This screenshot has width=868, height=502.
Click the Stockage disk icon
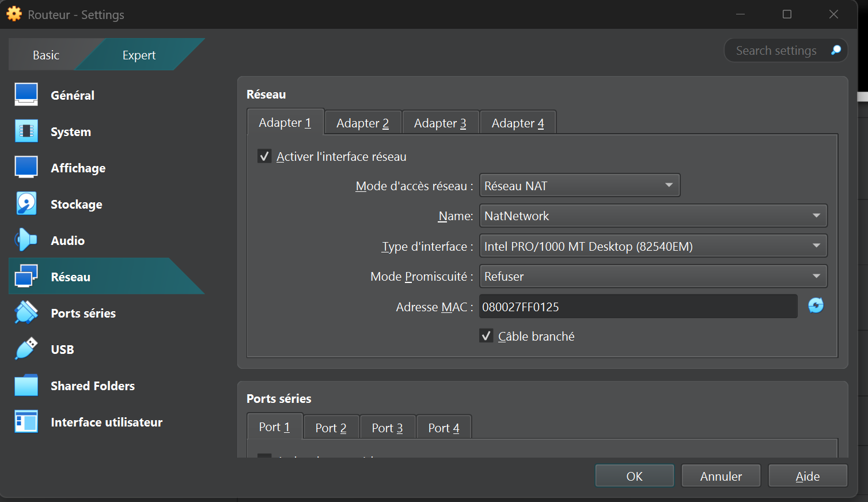(26, 204)
